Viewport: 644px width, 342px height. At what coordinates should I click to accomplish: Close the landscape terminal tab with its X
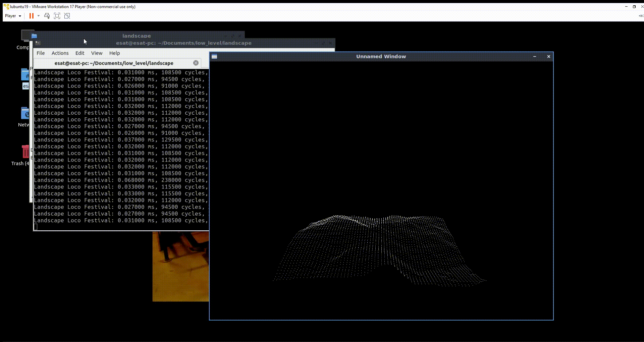pos(196,63)
